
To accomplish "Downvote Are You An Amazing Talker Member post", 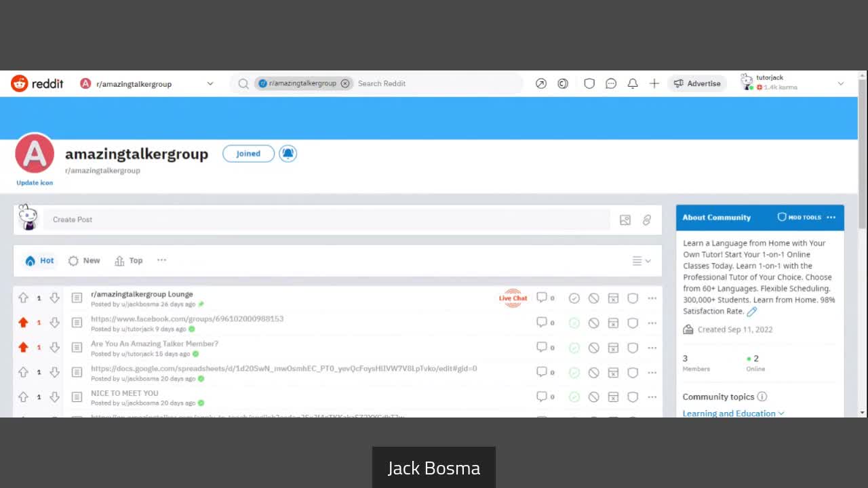I will 55,347.
